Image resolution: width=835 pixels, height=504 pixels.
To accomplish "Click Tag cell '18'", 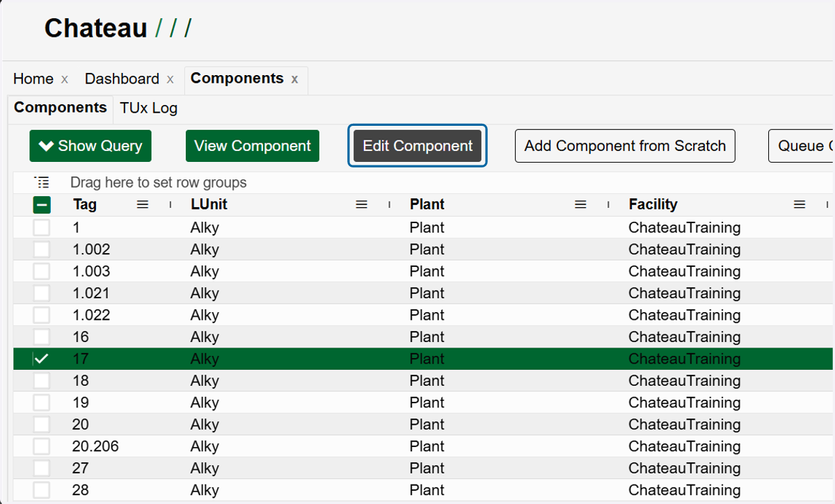I will pyautogui.click(x=81, y=381).
